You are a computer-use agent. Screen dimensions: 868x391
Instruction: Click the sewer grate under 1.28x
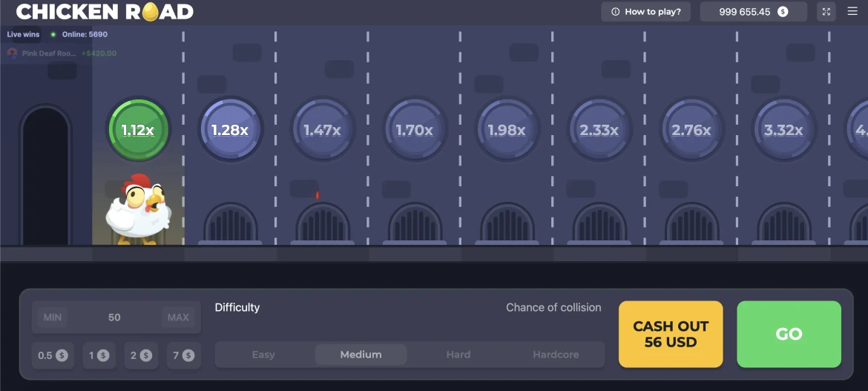pyautogui.click(x=230, y=224)
